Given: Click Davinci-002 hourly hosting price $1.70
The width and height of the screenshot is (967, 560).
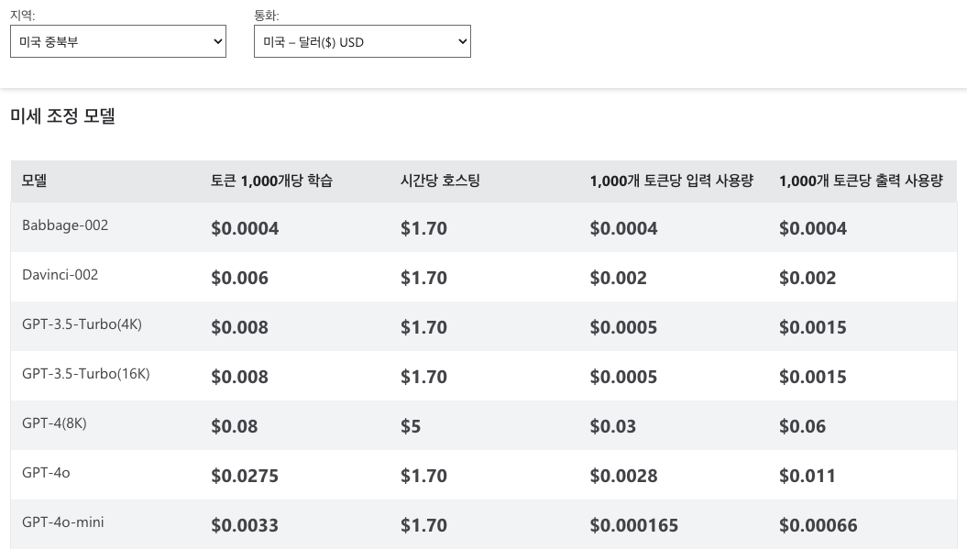Looking at the screenshot, I should click(423, 278).
